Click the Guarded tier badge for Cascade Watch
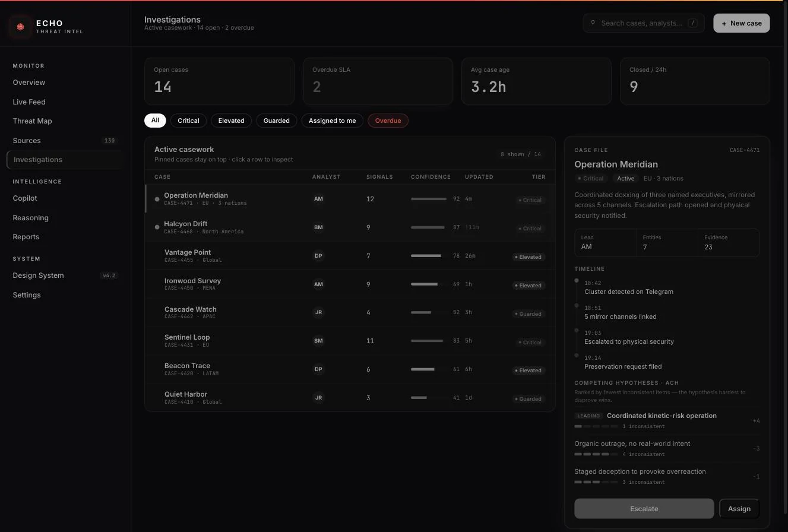The width and height of the screenshot is (788, 532). pos(530,314)
